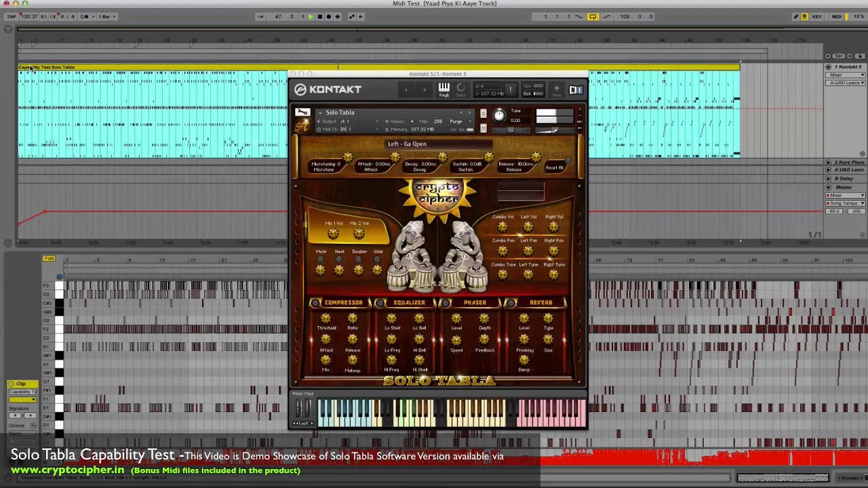
Task: Click the Reset All button in Solo Tabla
Action: pos(555,167)
